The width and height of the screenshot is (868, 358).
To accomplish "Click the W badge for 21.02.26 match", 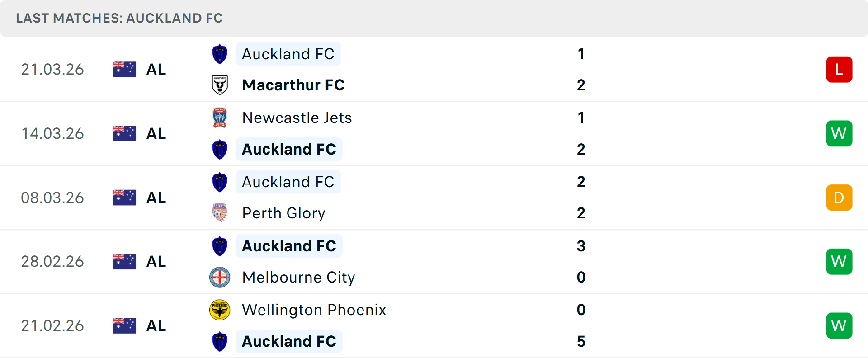I will tap(839, 325).
